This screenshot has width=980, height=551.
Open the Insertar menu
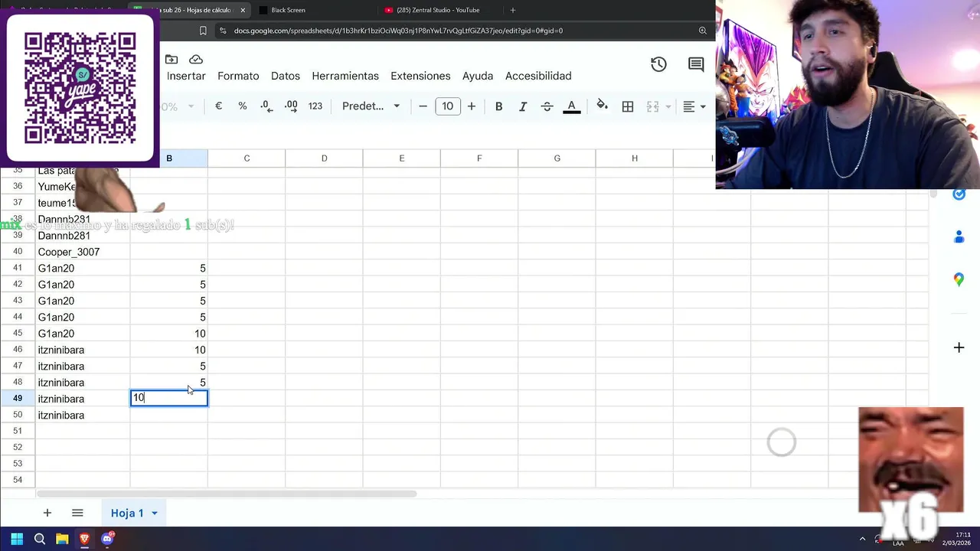coord(186,76)
